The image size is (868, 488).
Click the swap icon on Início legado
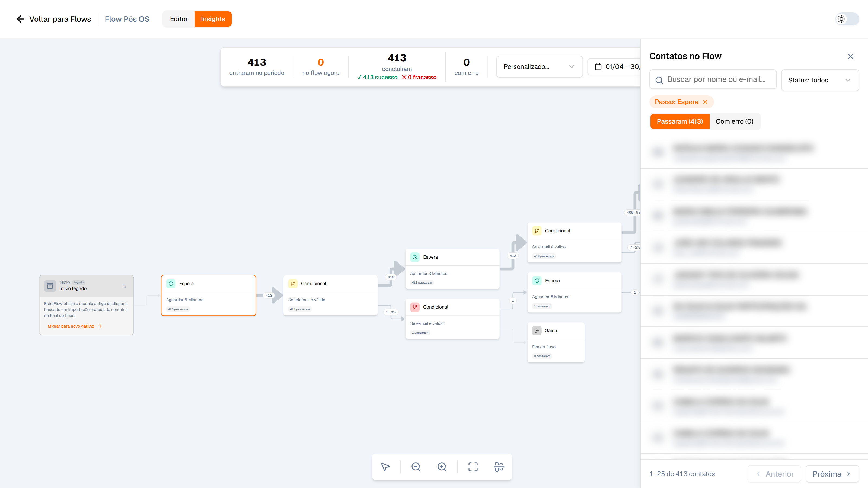click(x=124, y=286)
